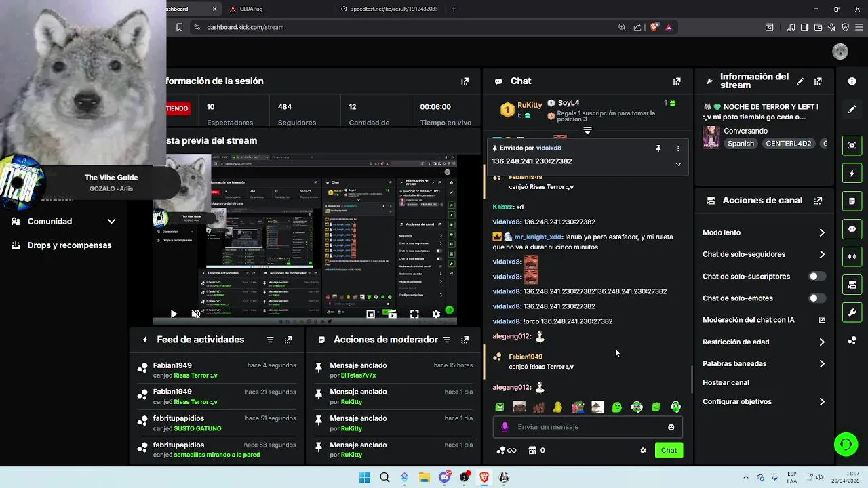The width and height of the screenshot is (868, 488).
Task: Click the pin icon on the pinned message
Action: click(658, 148)
